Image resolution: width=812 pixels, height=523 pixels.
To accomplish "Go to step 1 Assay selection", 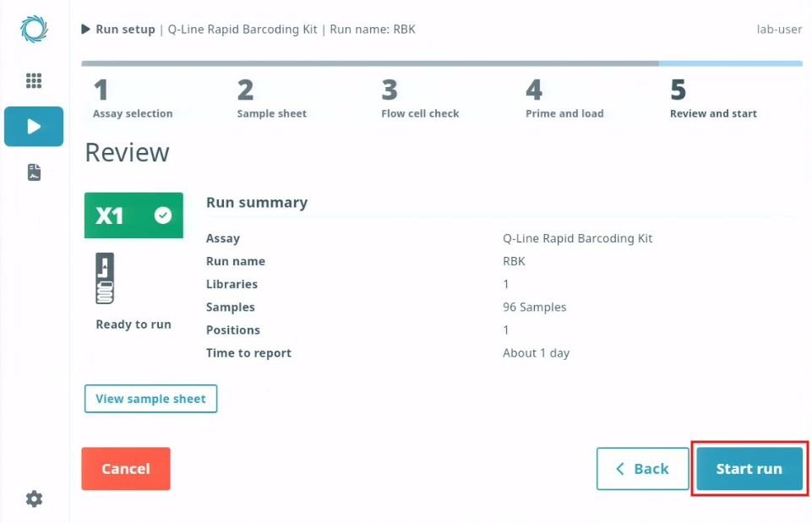I will [x=133, y=99].
